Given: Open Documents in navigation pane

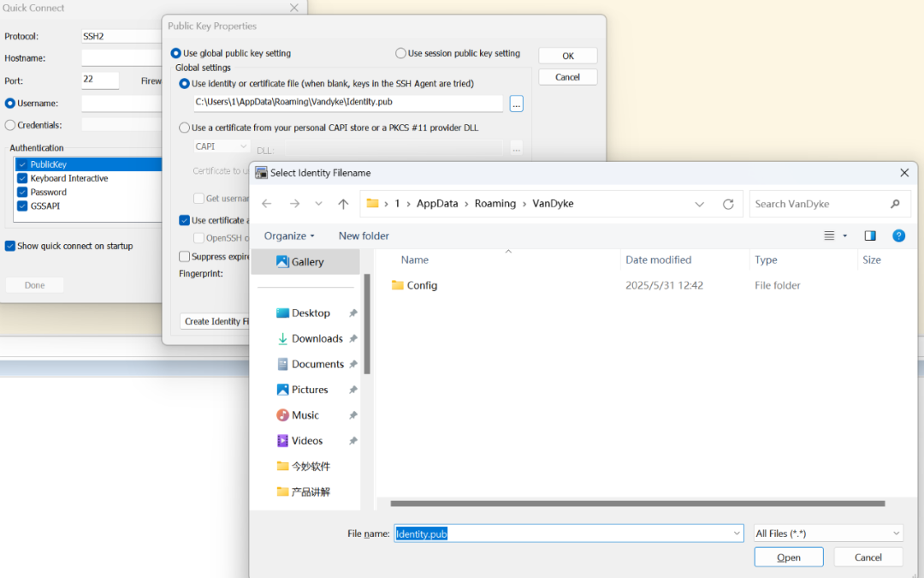Looking at the screenshot, I should [310, 364].
